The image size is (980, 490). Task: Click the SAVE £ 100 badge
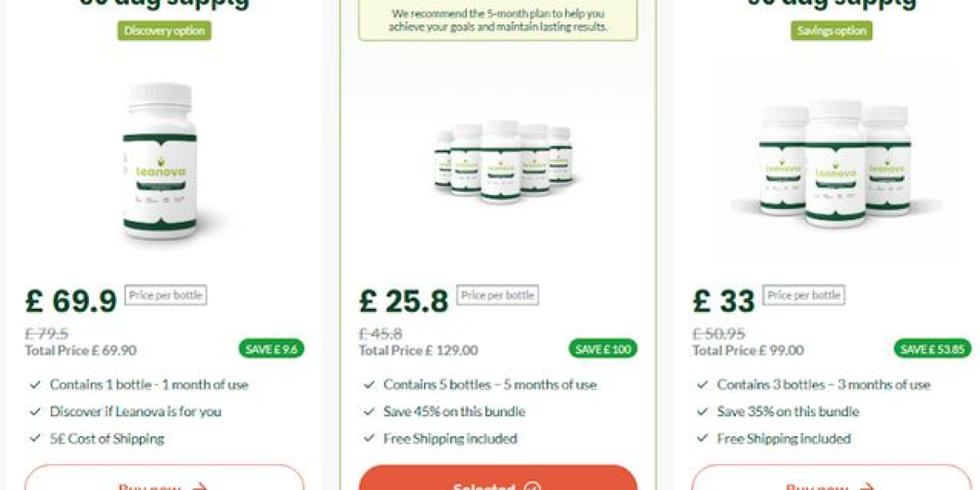[x=604, y=349]
